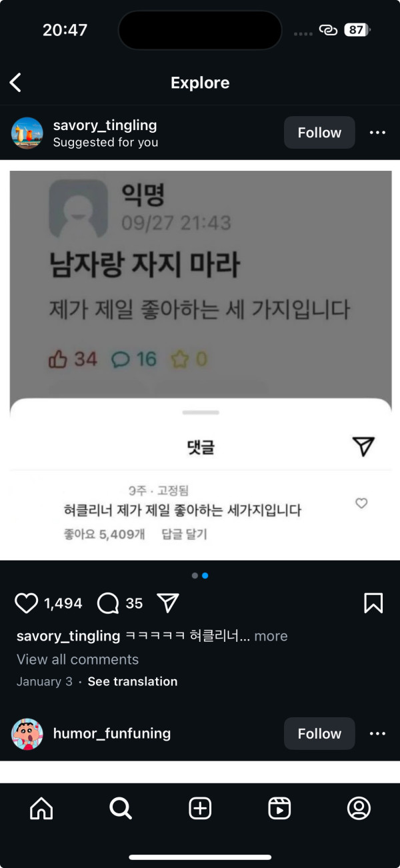Expand caption by tapping more
Viewport: 400px width, 868px height.
click(271, 636)
